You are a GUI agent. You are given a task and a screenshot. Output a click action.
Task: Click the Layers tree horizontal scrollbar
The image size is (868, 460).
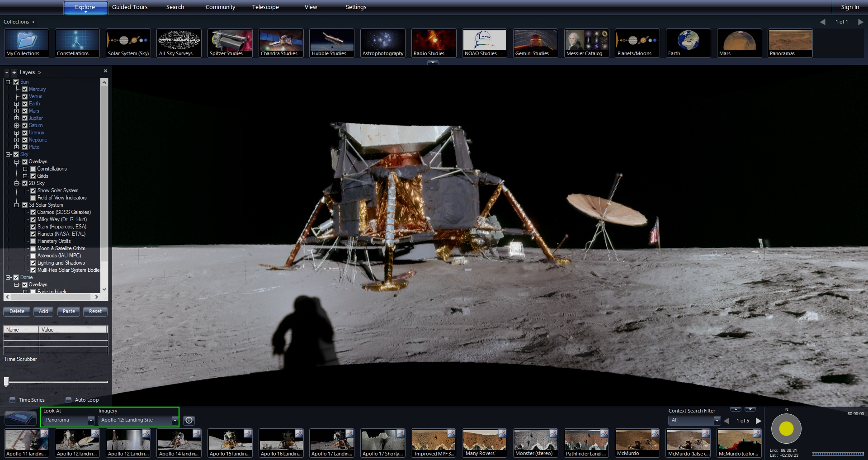tap(52, 297)
